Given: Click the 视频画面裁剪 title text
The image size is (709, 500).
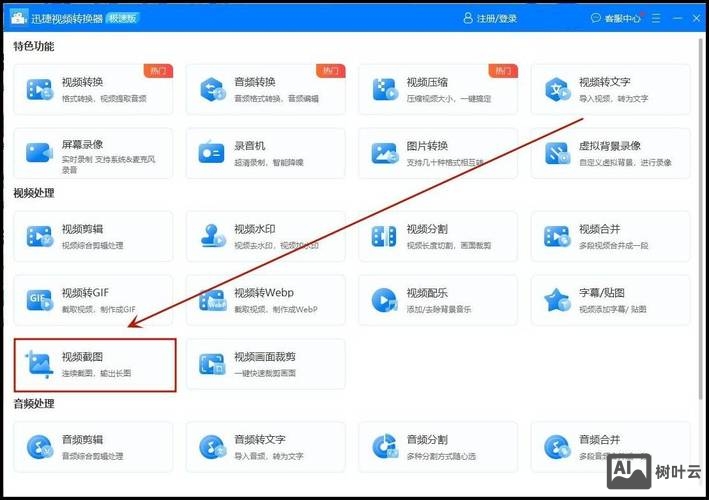Looking at the screenshot, I should pyautogui.click(x=265, y=356).
